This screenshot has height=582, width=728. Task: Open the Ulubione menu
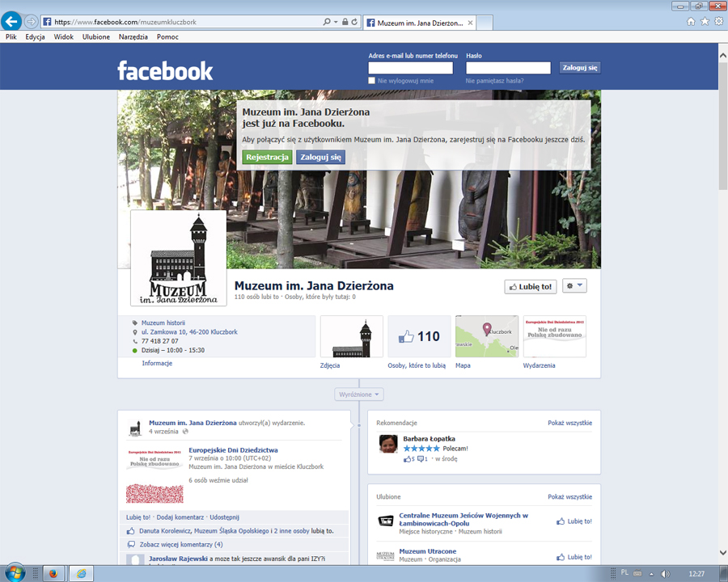tap(96, 36)
